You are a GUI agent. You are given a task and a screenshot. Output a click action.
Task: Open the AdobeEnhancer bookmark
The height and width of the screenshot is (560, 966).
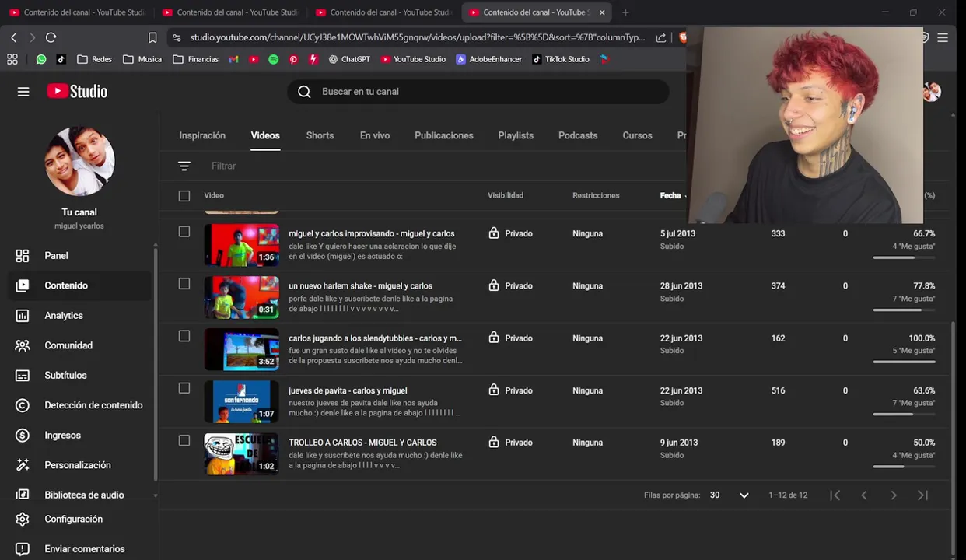click(489, 59)
